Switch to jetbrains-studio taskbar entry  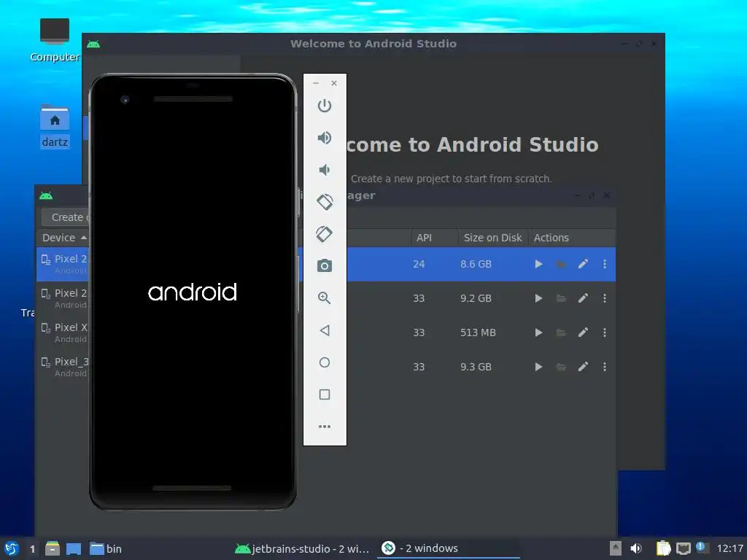click(x=302, y=548)
